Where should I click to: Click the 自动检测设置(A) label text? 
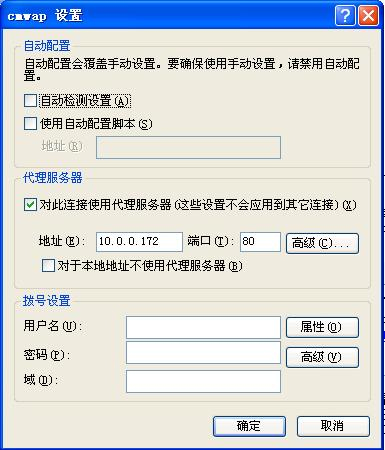85,101
